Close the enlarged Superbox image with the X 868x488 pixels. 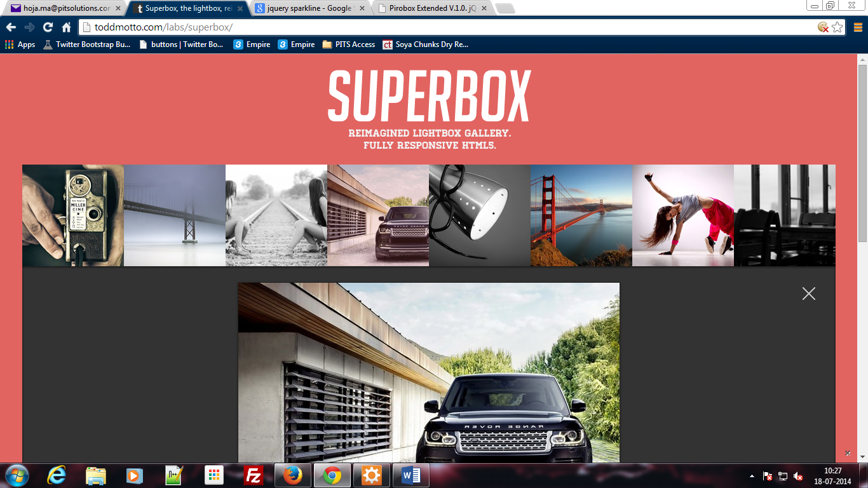tap(808, 294)
